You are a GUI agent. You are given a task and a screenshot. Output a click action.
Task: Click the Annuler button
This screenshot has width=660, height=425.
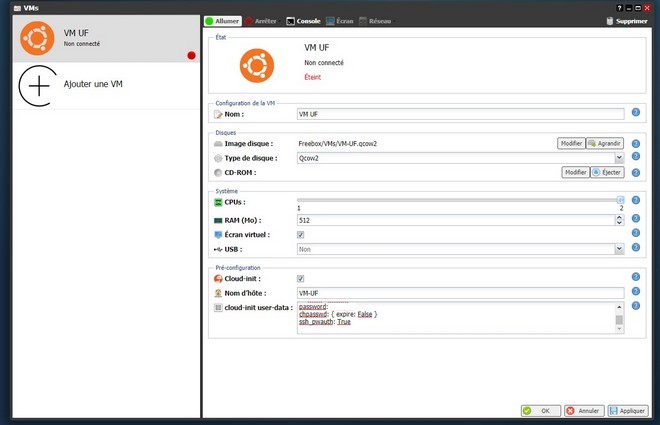coord(583,411)
